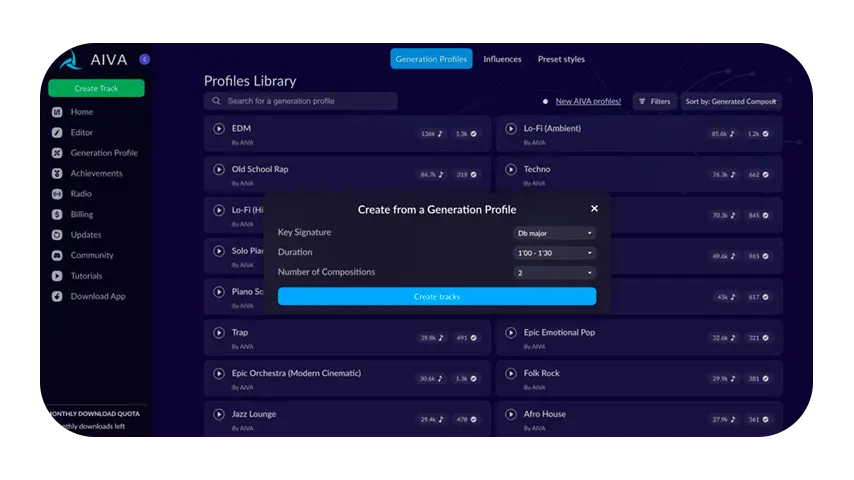Click the Download App sidebar icon
854x480 pixels.
[x=57, y=296]
